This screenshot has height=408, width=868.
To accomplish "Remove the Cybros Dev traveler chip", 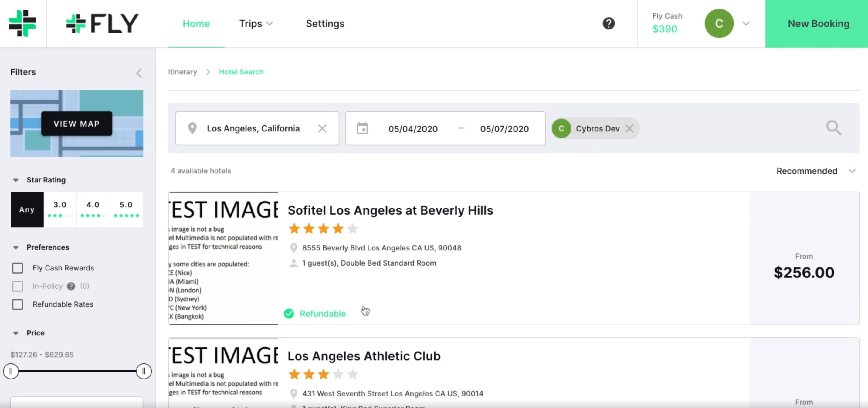I will pos(629,128).
